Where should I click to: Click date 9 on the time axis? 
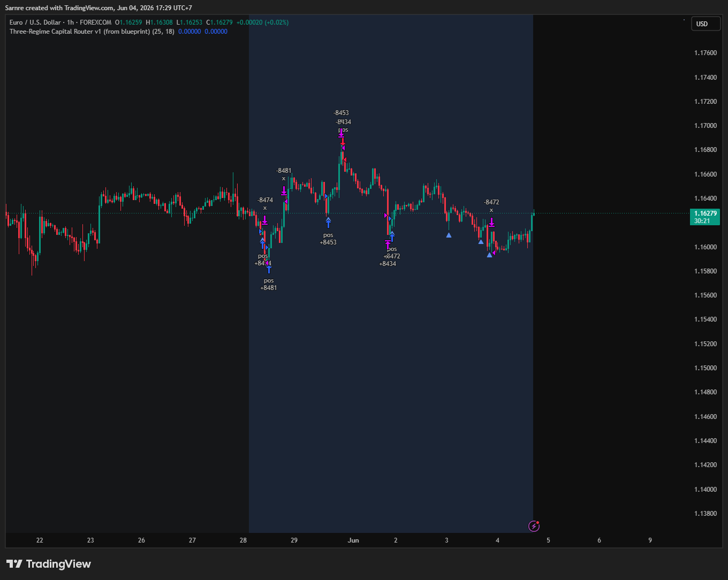[650, 540]
